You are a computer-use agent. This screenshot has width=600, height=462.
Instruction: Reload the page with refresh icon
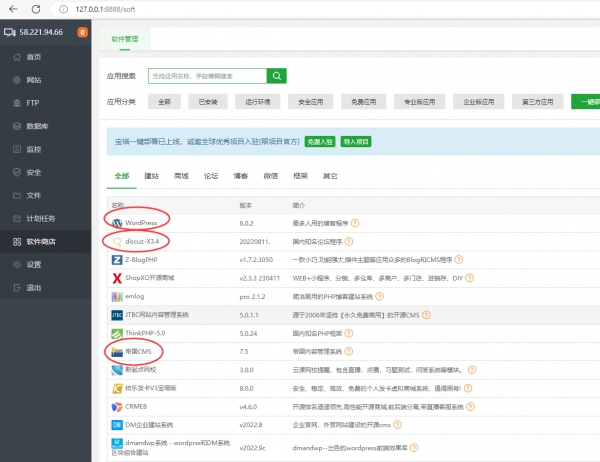36,9
